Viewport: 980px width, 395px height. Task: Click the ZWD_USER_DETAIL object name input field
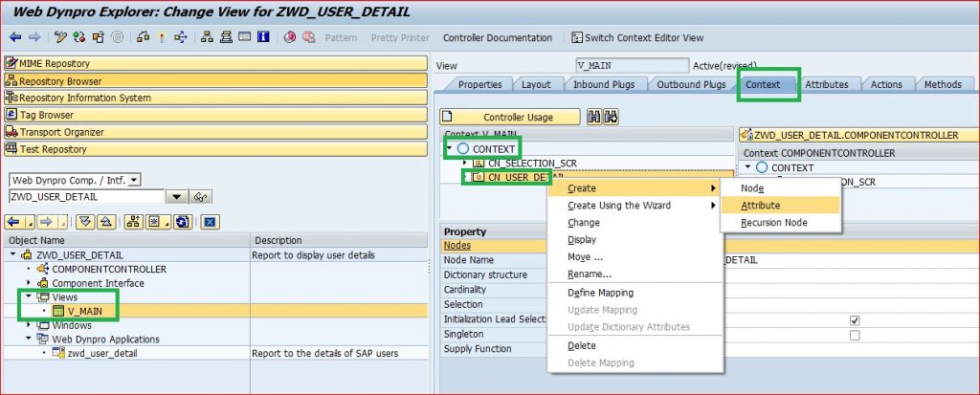(x=87, y=197)
